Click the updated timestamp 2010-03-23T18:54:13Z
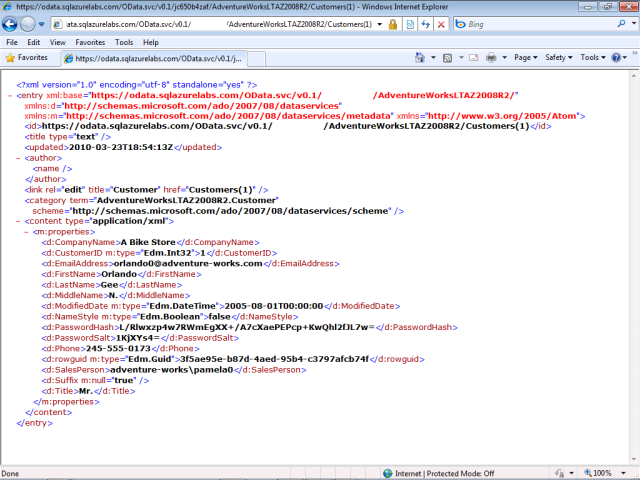The height and width of the screenshot is (480, 640). pos(121,147)
